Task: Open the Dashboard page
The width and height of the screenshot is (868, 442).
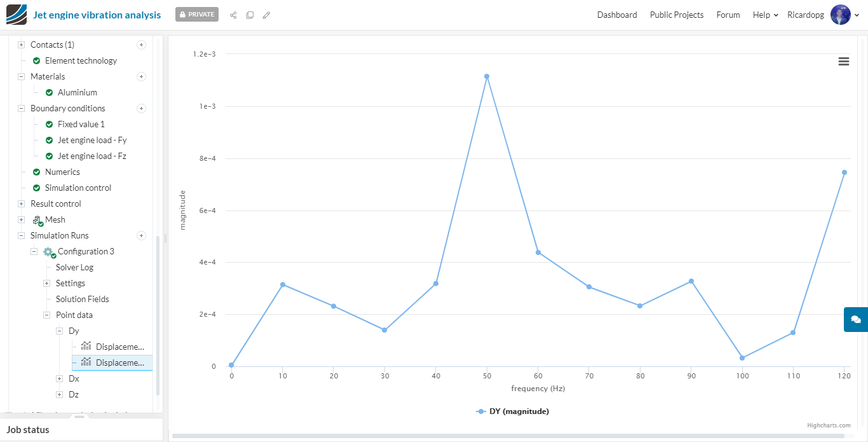Action: [x=617, y=15]
